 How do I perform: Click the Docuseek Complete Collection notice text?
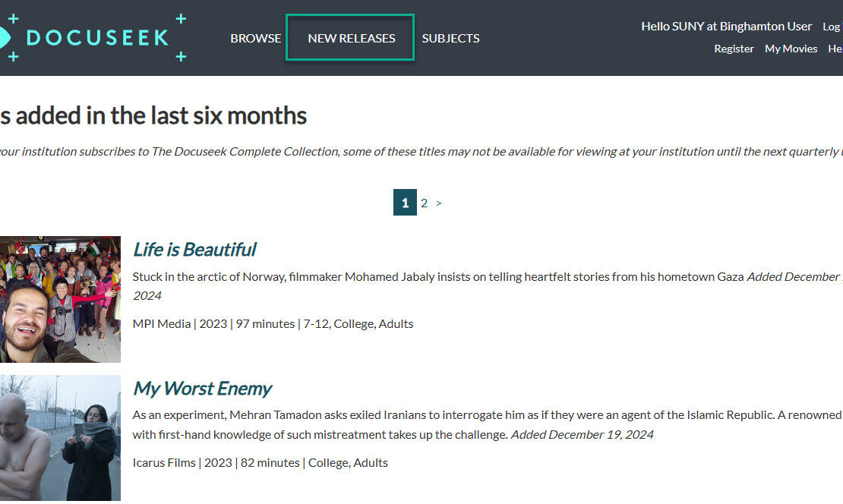point(421,152)
